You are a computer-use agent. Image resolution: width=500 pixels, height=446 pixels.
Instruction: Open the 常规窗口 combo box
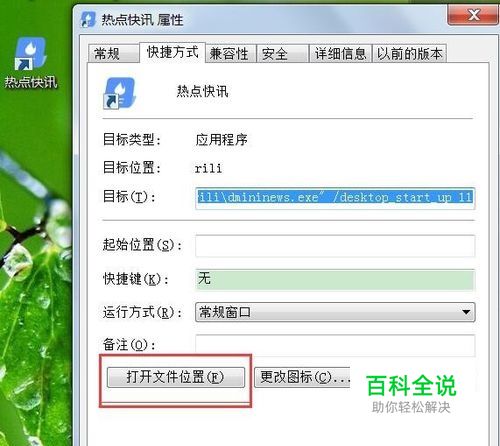pyautogui.click(x=335, y=312)
